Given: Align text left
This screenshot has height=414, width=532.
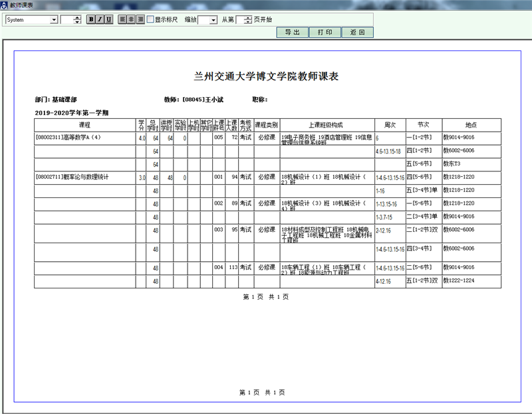Looking at the screenshot, I should (x=123, y=19).
